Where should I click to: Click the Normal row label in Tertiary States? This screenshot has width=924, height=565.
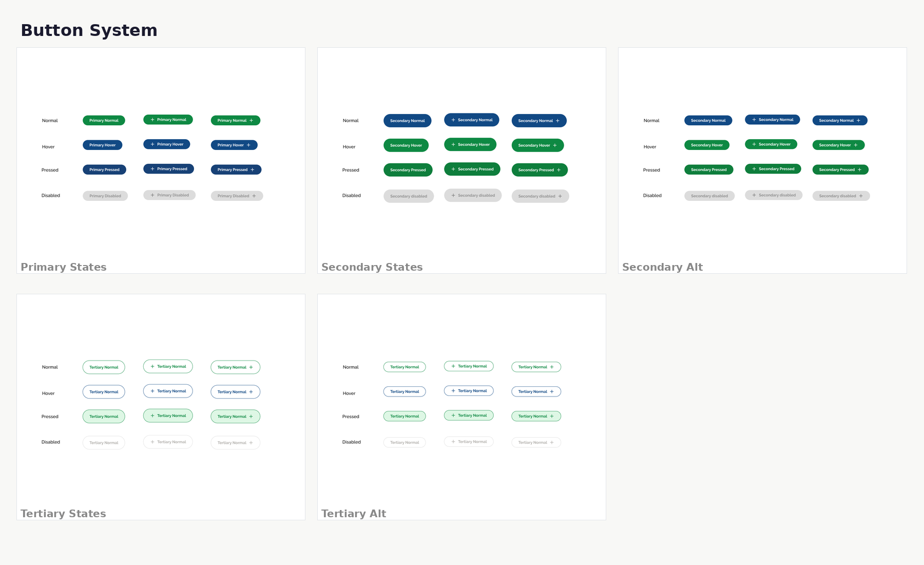coord(50,367)
